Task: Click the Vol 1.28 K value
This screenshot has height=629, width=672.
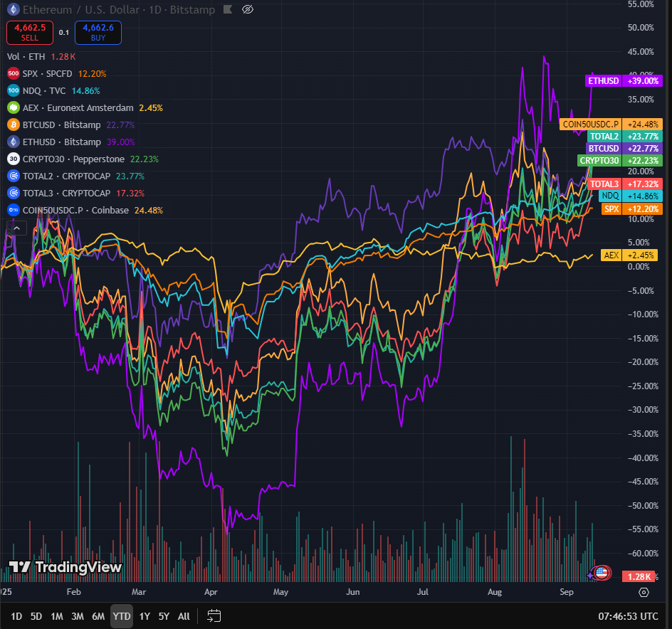Action: click(x=63, y=56)
